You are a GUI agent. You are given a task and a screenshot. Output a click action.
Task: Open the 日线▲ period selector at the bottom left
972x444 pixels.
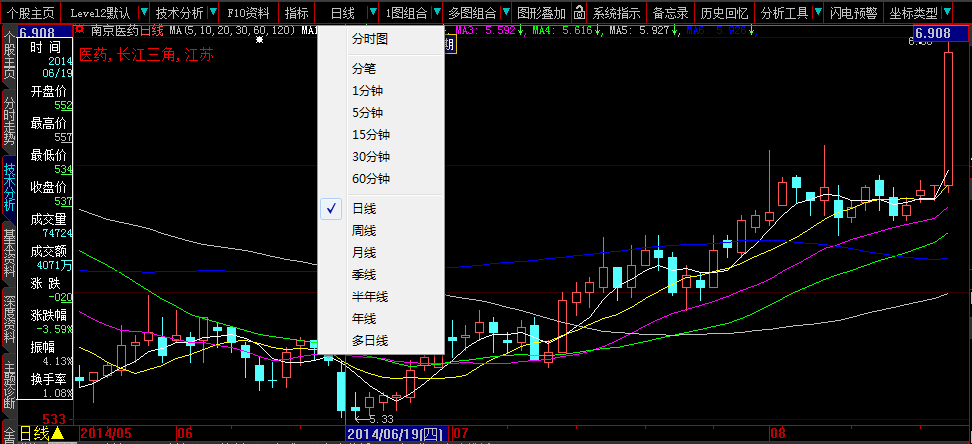point(42,433)
